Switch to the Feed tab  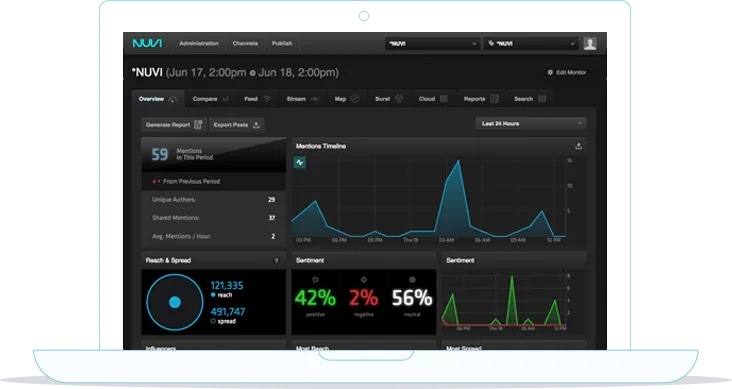click(257, 99)
